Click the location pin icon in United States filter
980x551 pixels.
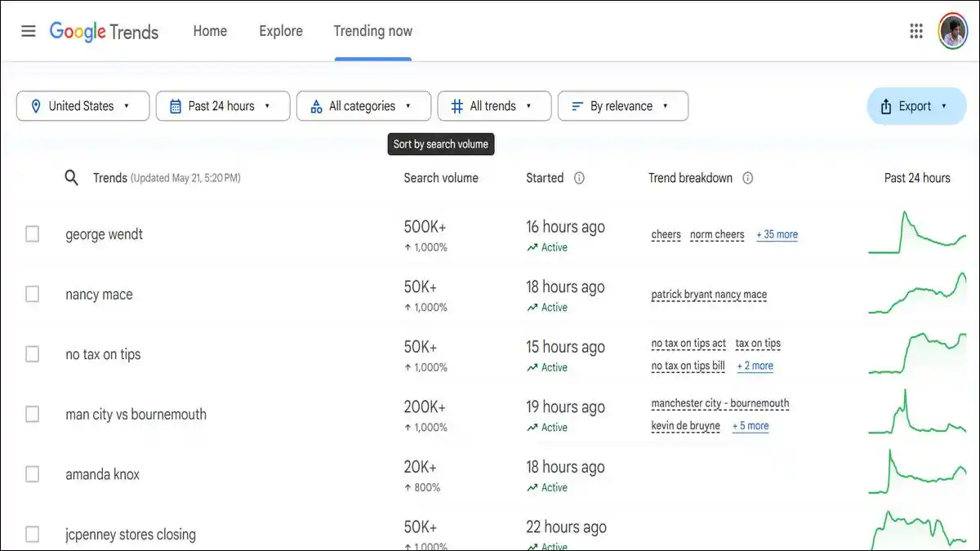(35, 105)
